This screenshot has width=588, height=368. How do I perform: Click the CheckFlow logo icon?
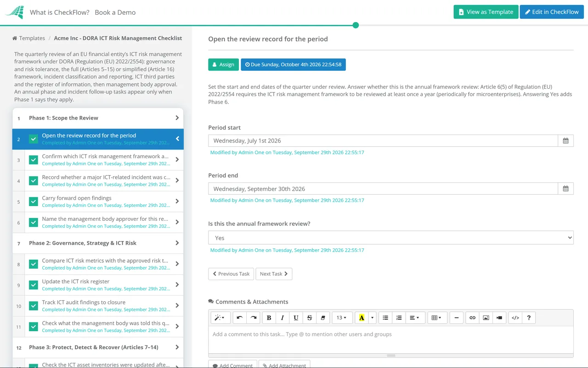click(15, 12)
